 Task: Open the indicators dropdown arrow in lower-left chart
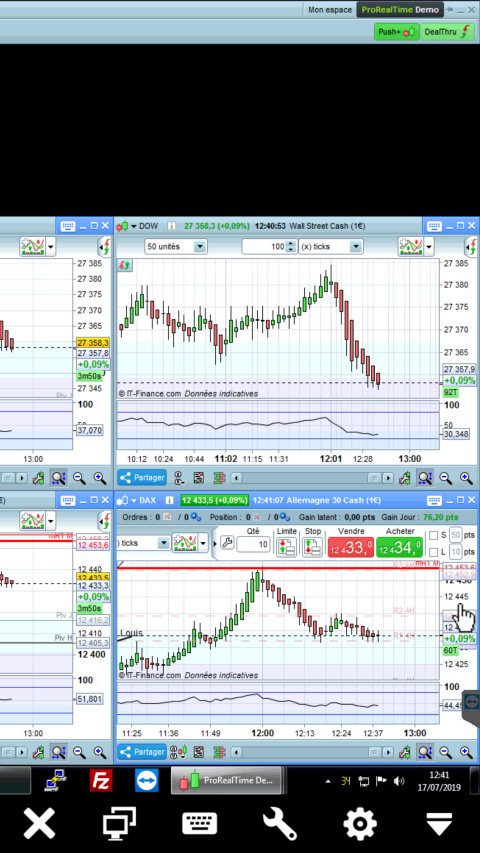click(51, 521)
